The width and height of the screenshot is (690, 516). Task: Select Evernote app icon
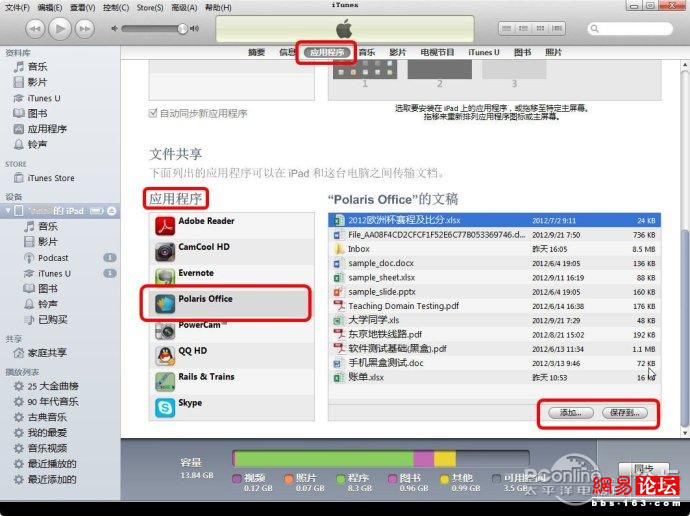165,277
